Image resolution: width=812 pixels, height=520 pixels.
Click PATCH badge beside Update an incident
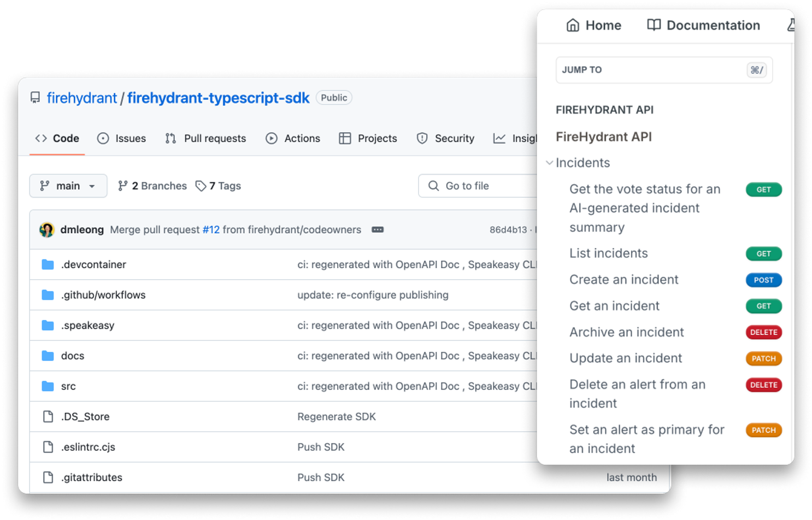pyautogui.click(x=763, y=359)
